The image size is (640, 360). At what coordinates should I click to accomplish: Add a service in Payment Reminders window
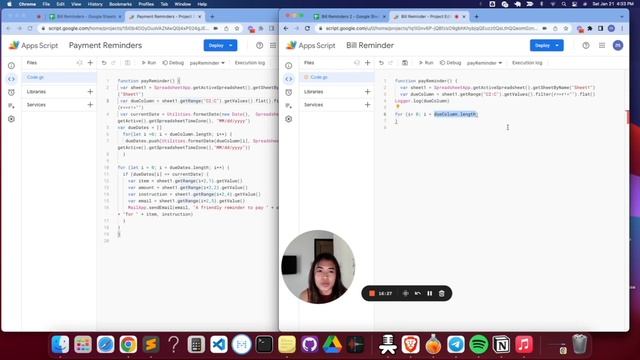[x=90, y=105]
